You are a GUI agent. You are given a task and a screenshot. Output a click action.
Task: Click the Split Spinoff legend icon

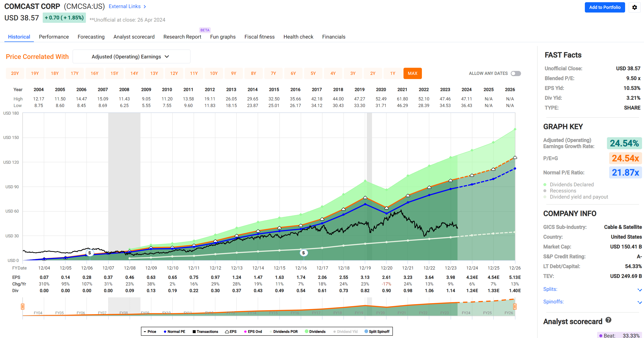coord(366,331)
